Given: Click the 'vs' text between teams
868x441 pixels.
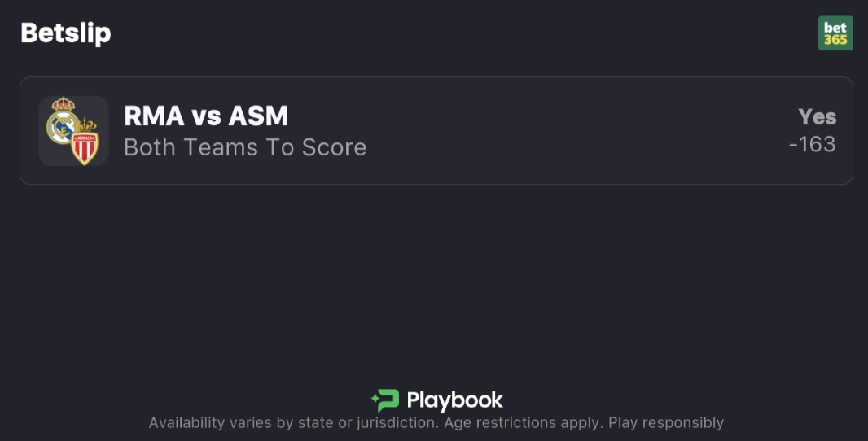Looking at the screenshot, I should click(x=206, y=117).
